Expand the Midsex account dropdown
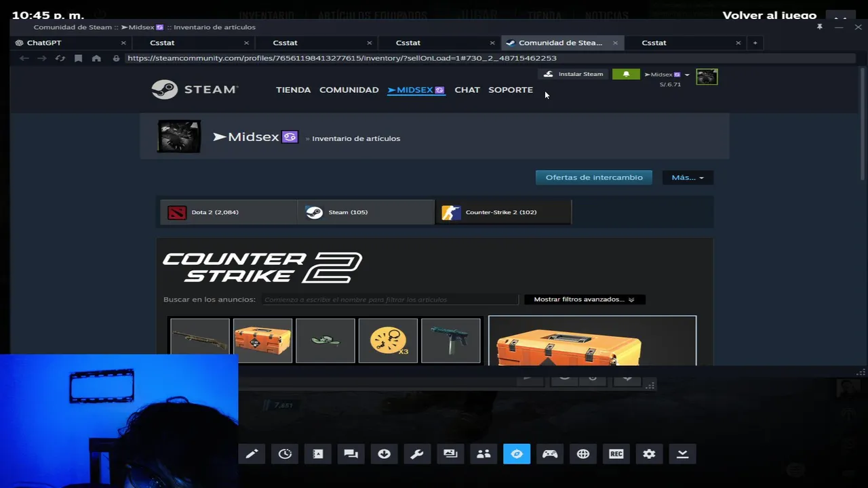868x488 pixels. point(667,75)
